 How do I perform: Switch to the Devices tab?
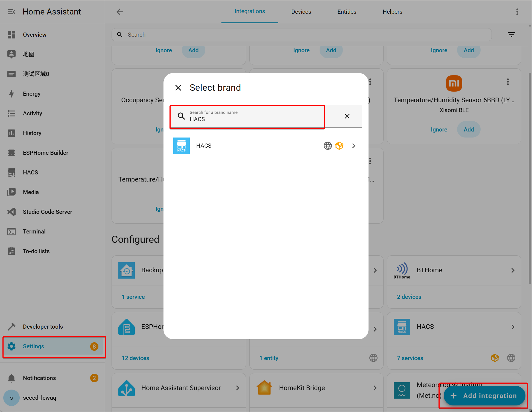coord(301,12)
